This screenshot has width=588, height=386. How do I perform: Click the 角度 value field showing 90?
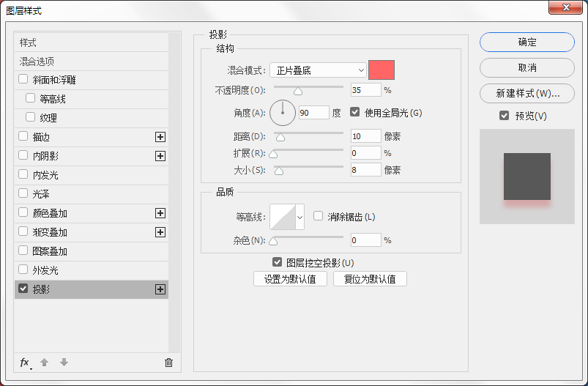(314, 113)
